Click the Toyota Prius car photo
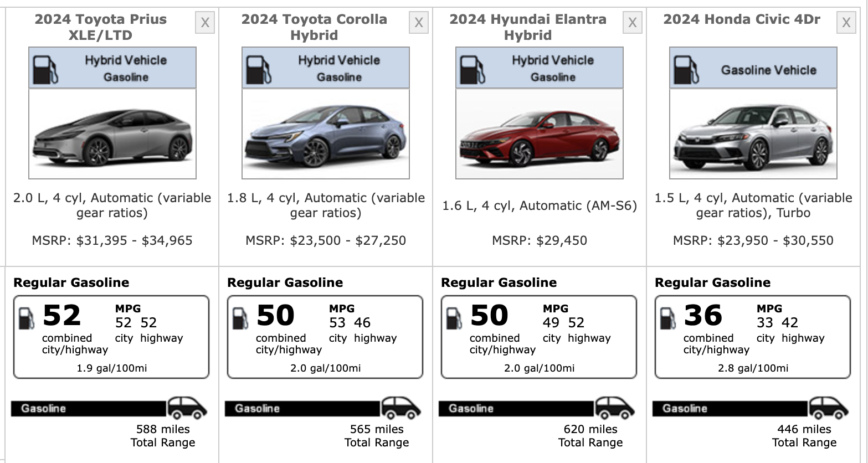 pyautogui.click(x=112, y=134)
